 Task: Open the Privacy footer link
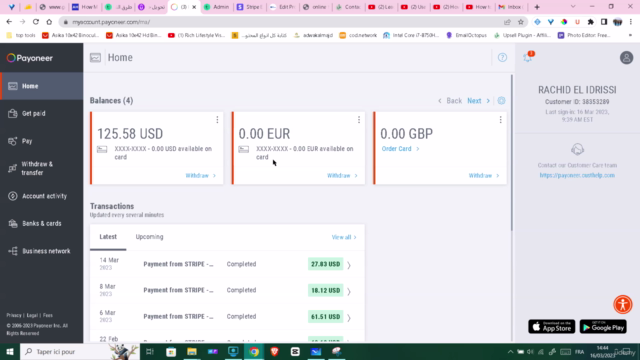point(14,316)
